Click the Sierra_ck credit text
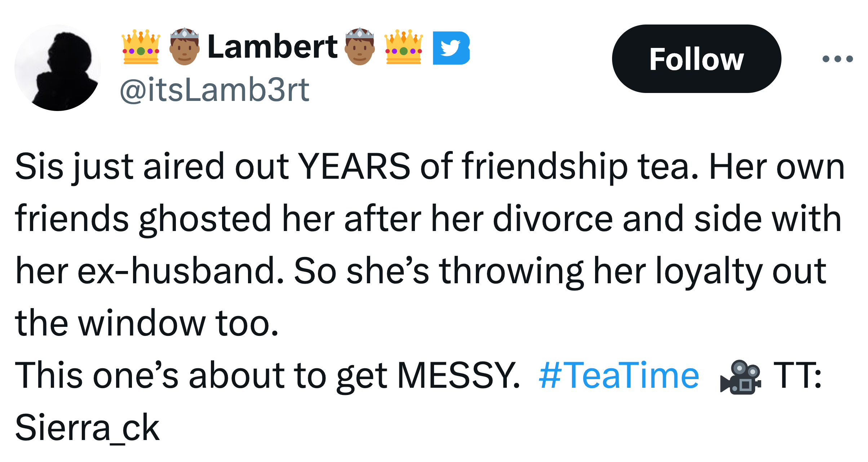Screen dimensions: 868x462 [x=87, y=428]
